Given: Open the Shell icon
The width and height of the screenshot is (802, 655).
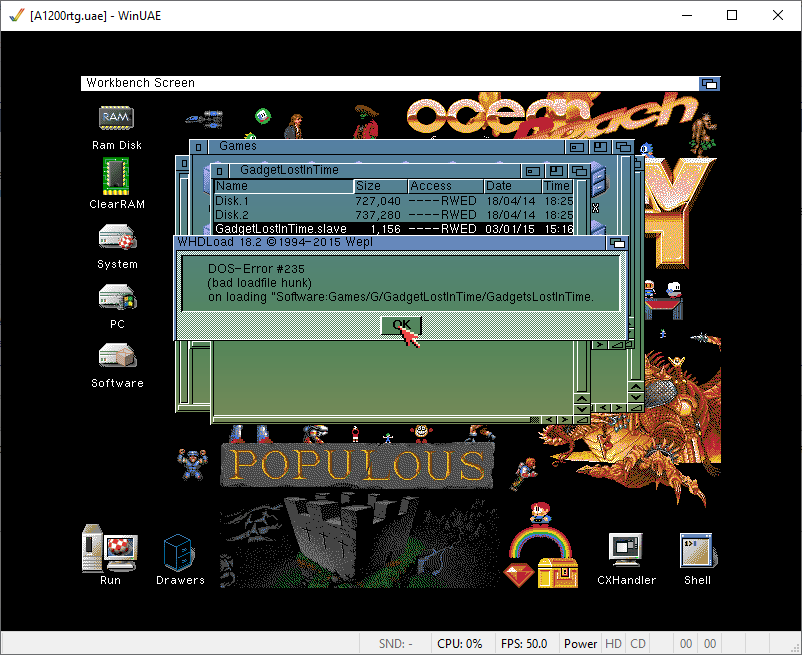Looking at the screenshot, I should tap(697, 549).
